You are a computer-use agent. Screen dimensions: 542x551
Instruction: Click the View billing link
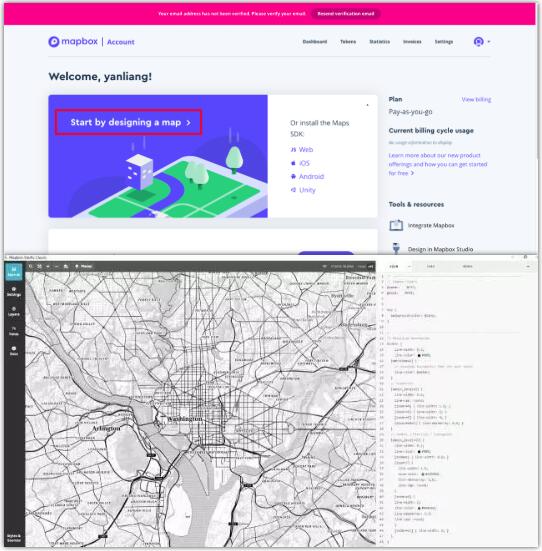pos(476,99)
